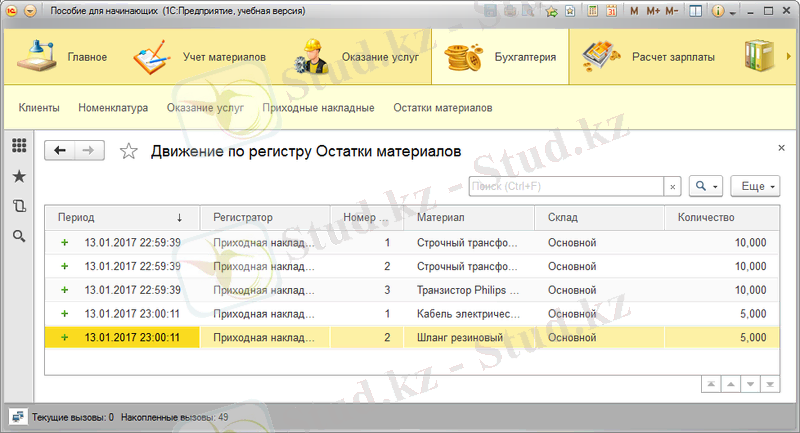Viewport: 800px width, 433px height.
Task: Open the Оказание услуг section tab
Action: click(x=380, y=57)
